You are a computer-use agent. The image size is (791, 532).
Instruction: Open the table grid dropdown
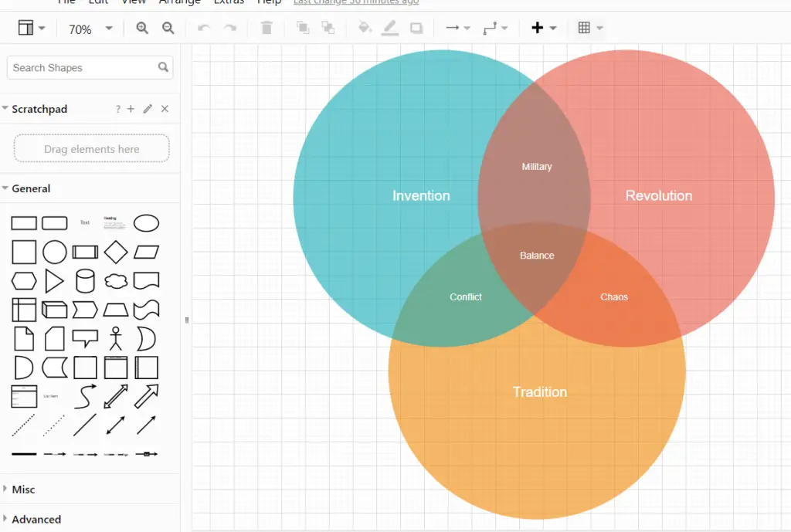click(589, 28)
